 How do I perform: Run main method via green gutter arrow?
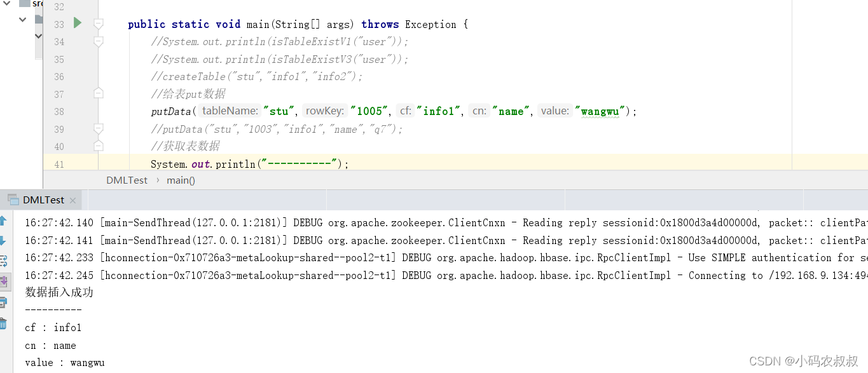click(78, 24)
